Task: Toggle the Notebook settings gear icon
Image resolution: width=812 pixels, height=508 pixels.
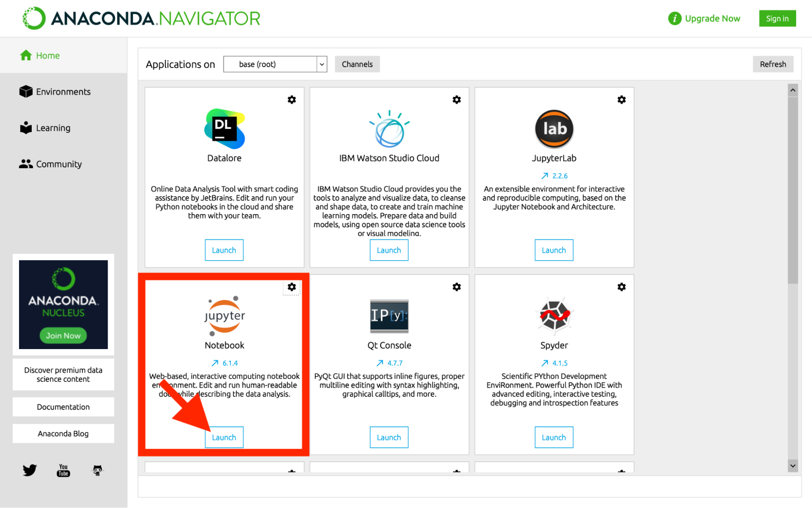Action: pos(292,287)
